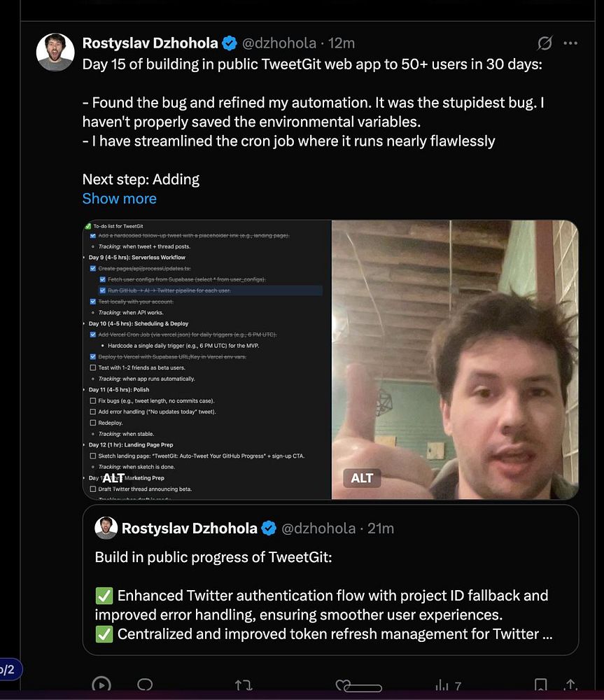Expand the tweet text with Show more
The width and height of the screenshot is (604, 700).
pos(119,198)
